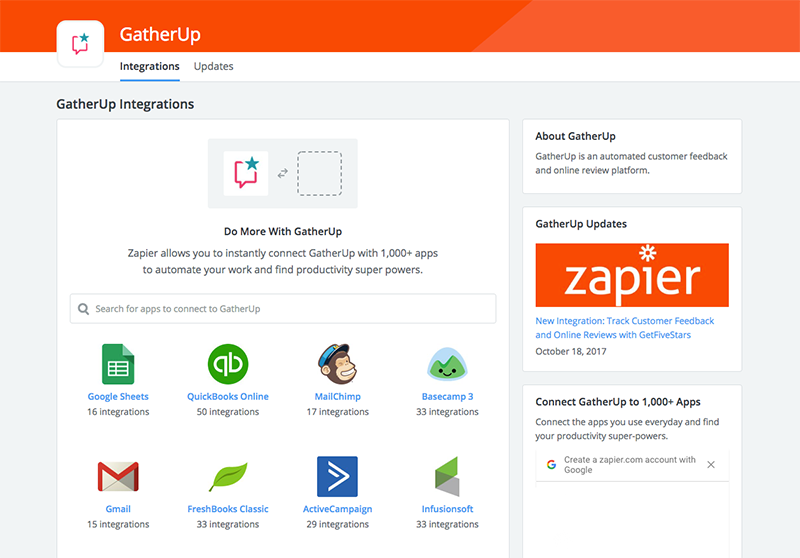The width and height of the screenshot is (800, 558).
Task: Focus the search for apps field
Action: [x=283, y=309]
